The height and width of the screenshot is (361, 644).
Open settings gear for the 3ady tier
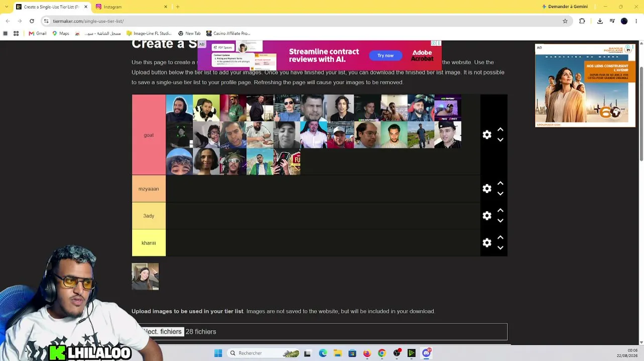point(487,216)
